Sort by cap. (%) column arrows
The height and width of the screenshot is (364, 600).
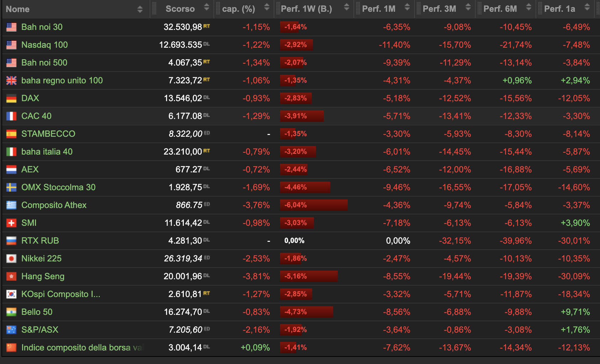click(267, 7)
